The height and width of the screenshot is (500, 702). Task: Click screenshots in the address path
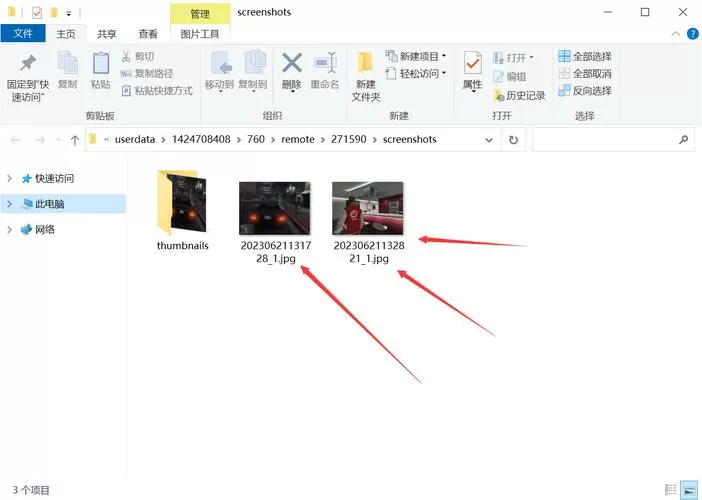[410, 139]
